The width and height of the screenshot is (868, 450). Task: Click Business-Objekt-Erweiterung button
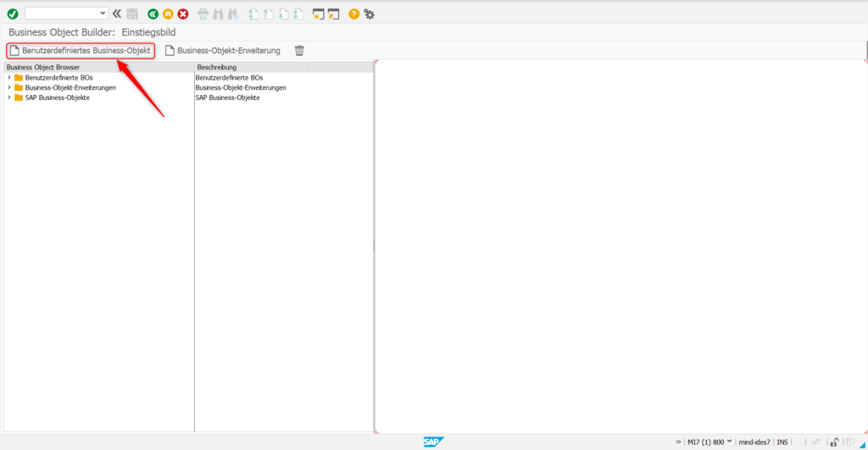[x=223, y=51]
